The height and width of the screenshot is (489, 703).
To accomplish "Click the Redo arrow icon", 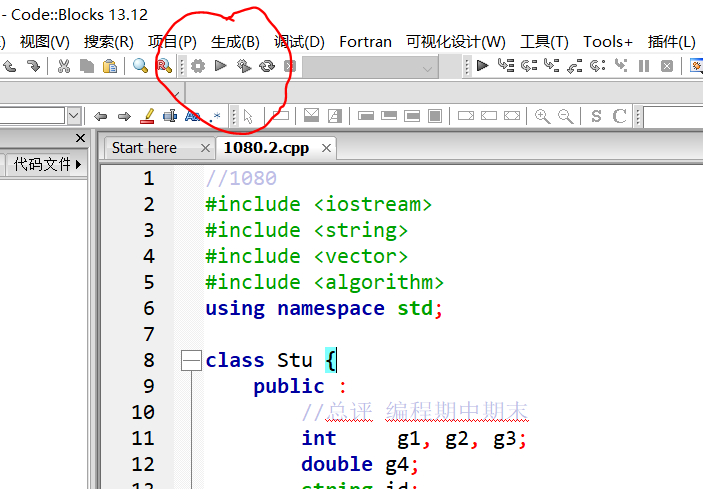I will [x=33, y=66].
